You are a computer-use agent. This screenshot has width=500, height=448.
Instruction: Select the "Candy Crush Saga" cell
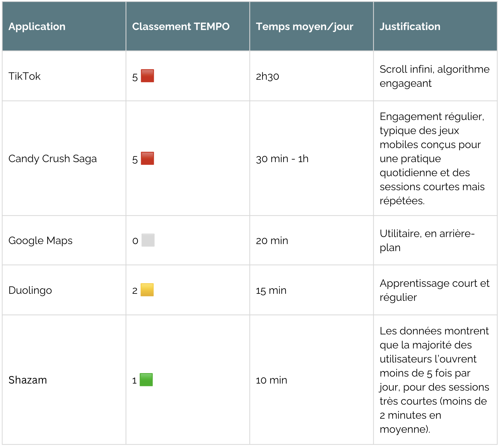[52, 159]
